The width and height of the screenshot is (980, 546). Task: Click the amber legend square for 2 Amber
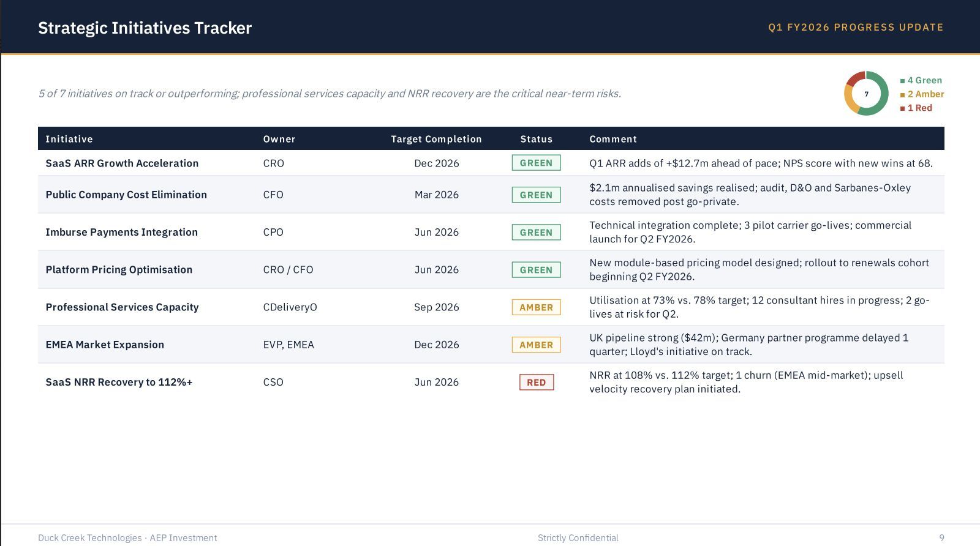pyautogui.click(x=902, y=95)
